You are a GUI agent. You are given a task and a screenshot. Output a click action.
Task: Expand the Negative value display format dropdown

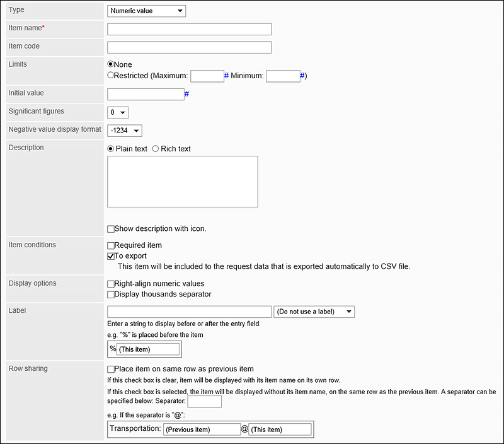(125, 131)
